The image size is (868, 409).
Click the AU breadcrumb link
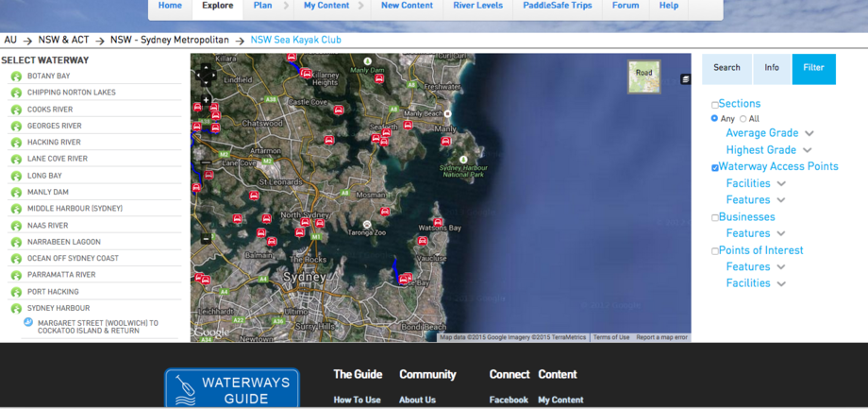point(10,40)
